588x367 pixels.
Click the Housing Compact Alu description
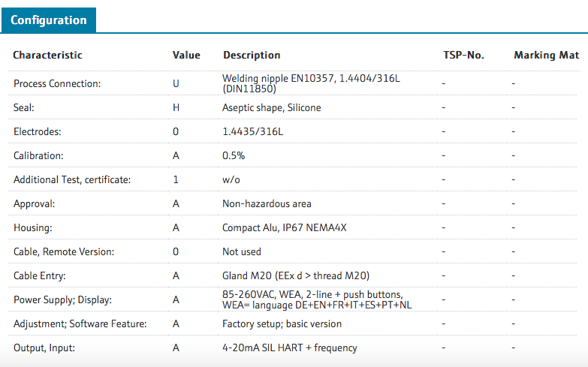(x=285, y=227)
